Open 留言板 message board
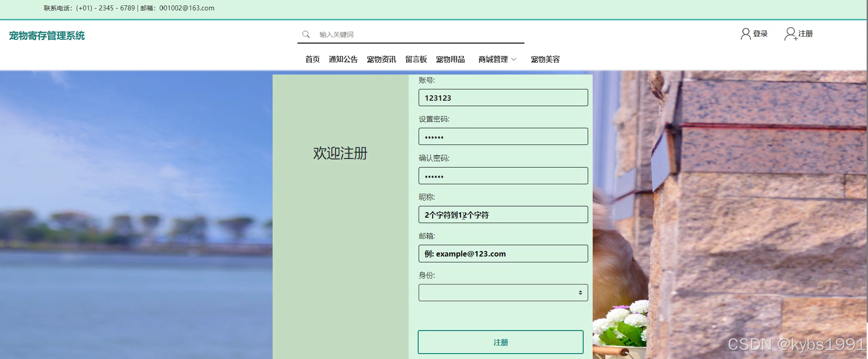The image size is (868, 359). click(416, 59)
